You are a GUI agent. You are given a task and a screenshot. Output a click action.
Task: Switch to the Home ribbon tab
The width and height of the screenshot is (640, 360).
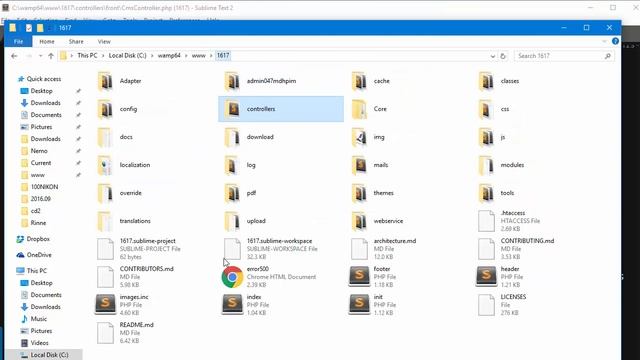[x=47, y=41]
